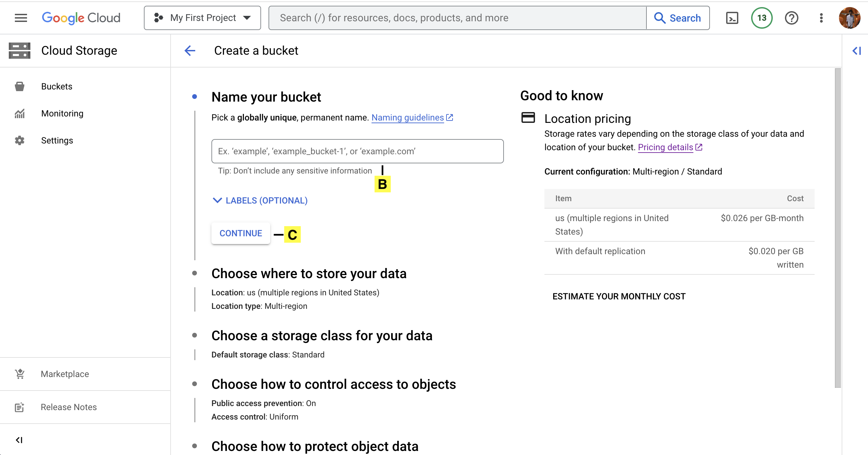This screenshot has width=868, height=455.
Task: Collapse the left sidebar navigation
Action: pos(19,440)
